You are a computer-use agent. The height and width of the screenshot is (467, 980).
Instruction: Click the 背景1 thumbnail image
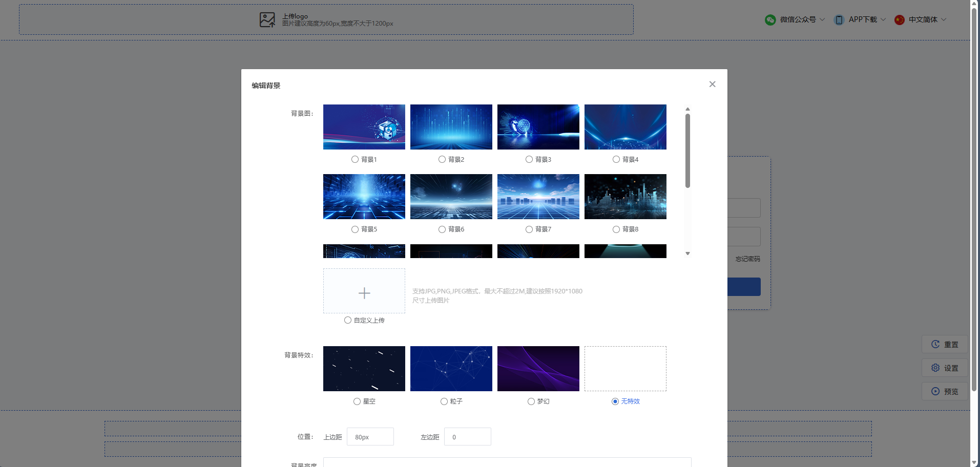pyautogui.click(x=364, y=127)
